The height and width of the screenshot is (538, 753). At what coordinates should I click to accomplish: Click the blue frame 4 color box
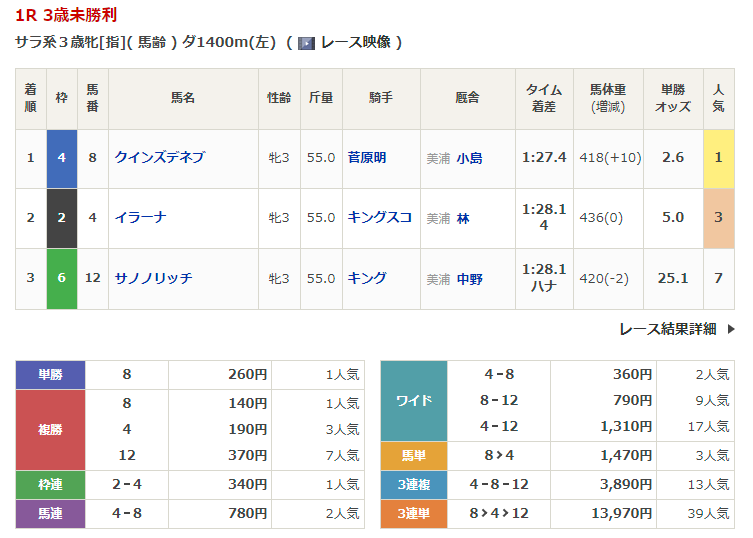point(61,158)
